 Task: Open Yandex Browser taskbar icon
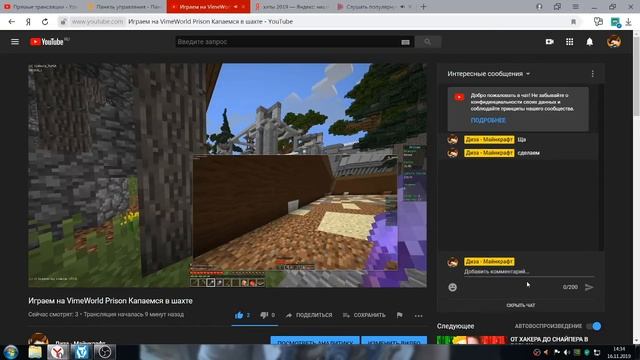[x=58, y=352]
